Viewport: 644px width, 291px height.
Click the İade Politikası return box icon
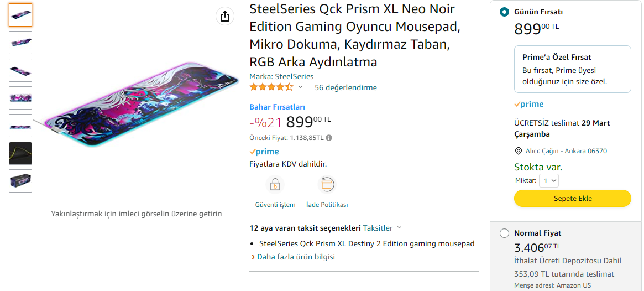coord(327,184)
